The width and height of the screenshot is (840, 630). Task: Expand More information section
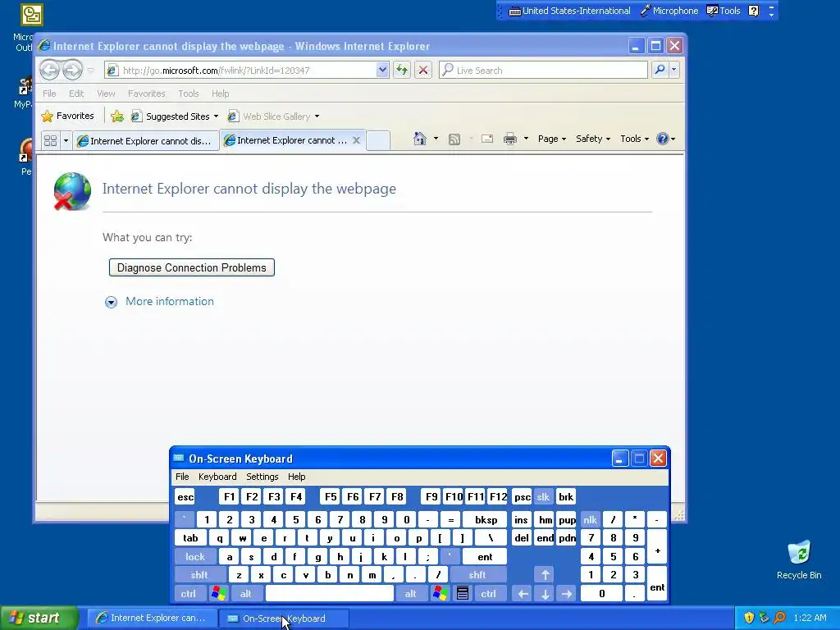tap(159, 302)
